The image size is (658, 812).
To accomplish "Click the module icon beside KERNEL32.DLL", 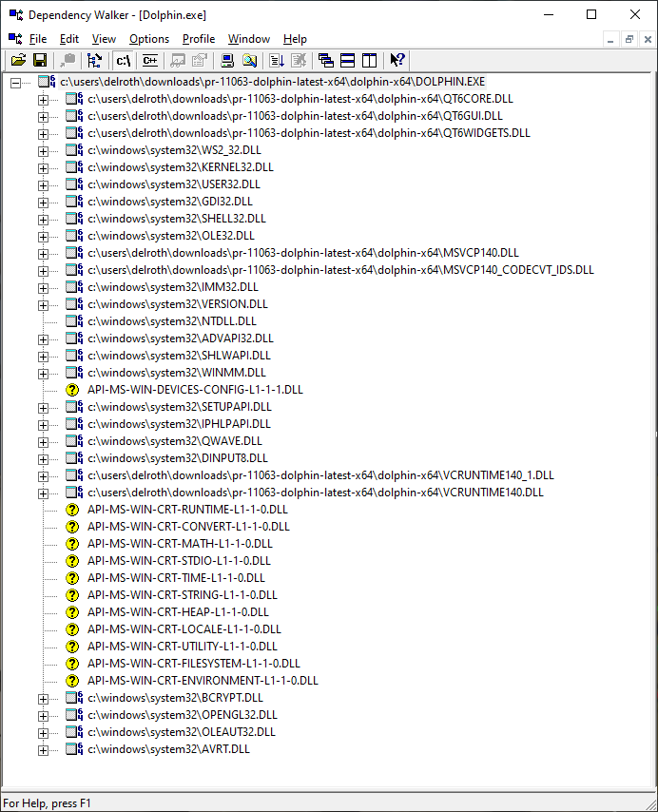I will click(x=74, y=166).
